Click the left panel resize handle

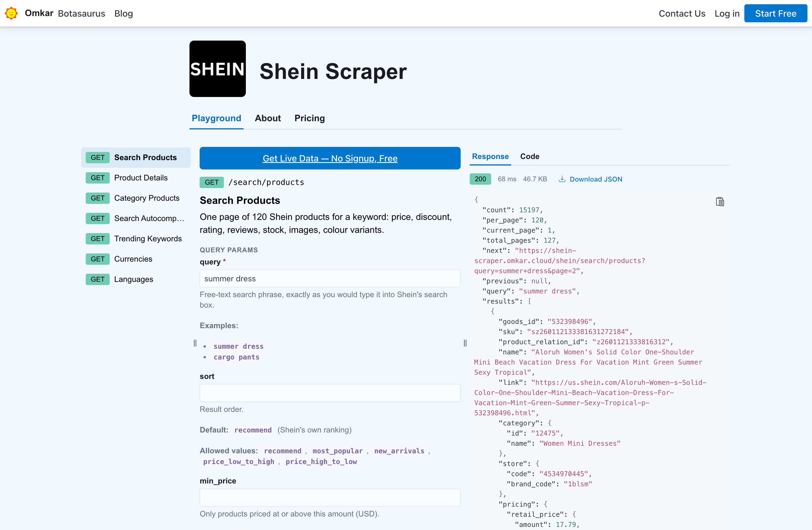point(195,343)
